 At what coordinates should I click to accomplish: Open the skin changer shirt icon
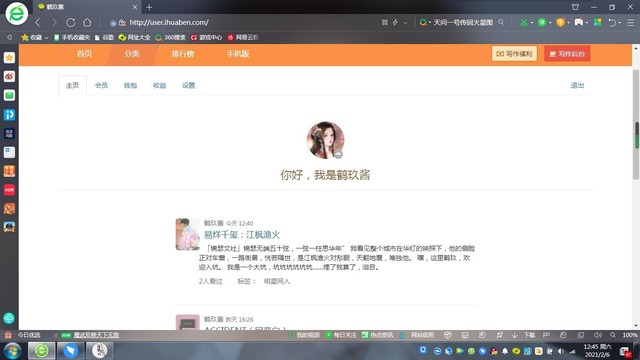point(575,7)
